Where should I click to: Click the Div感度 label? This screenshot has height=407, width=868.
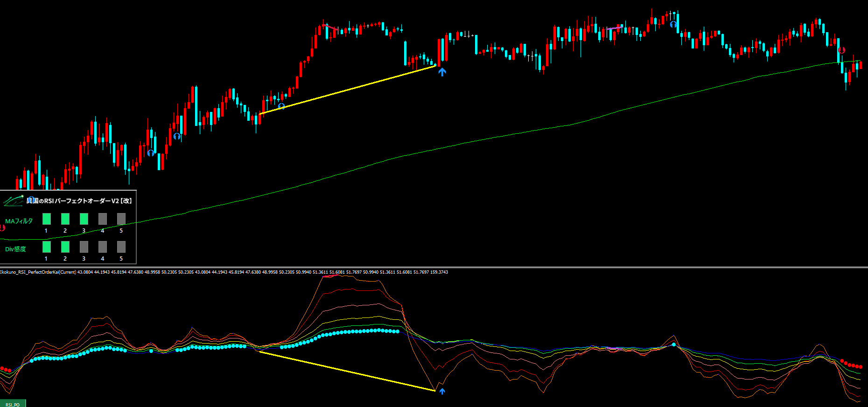click(15, 249)
